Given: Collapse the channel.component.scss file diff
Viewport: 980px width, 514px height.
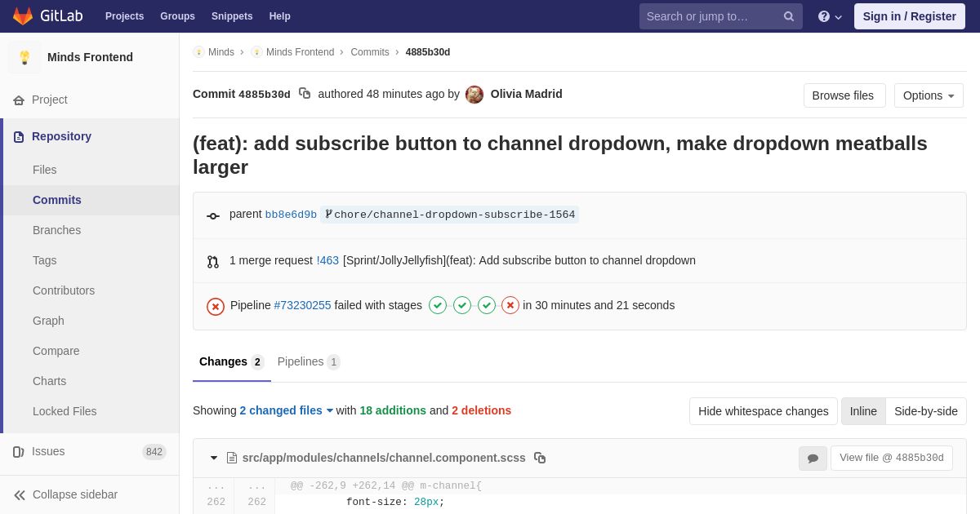Looking at the screenshot, I should click(214, 459).
